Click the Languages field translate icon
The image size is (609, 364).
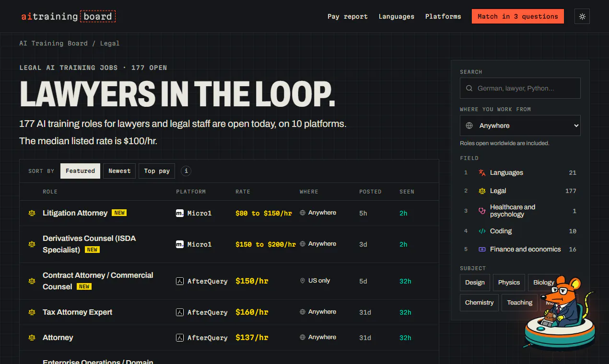[482, 173]
